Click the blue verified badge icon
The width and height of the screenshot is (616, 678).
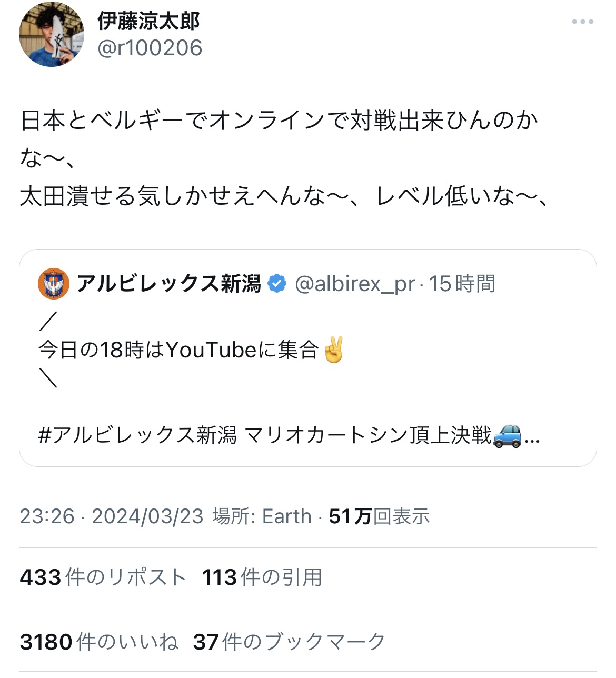click(x=277, y=284)
